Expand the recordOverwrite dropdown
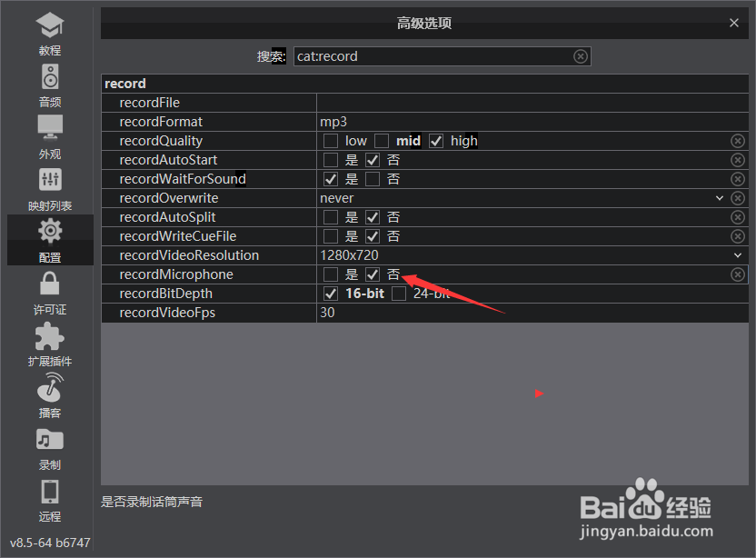The width and height of the screenshot is (756, 558). point(720,198)
